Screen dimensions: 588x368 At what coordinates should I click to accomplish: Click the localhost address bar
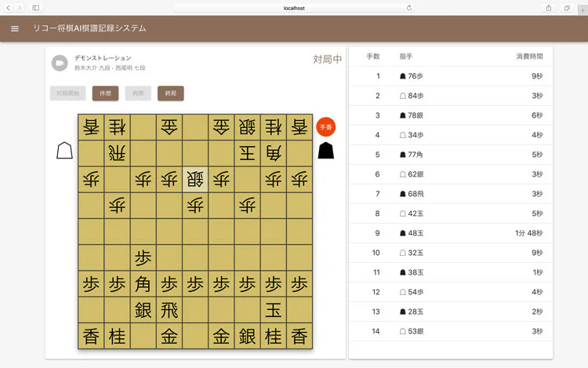(x=293, y=8)
